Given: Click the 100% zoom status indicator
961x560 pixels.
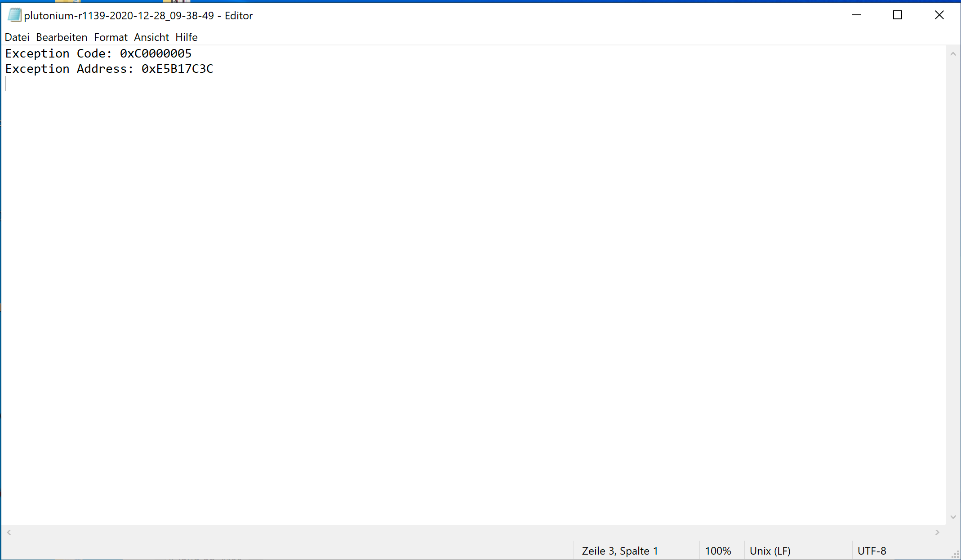Looking at the screenshot, I should tap(718, 551).
